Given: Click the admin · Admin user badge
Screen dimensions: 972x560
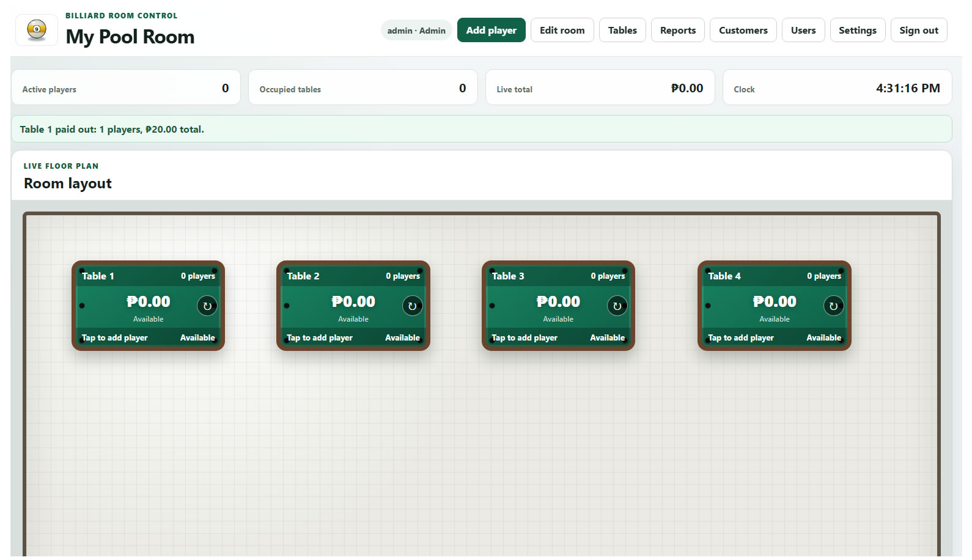Looking at the screenshot, I should click(x=416, y=31).
